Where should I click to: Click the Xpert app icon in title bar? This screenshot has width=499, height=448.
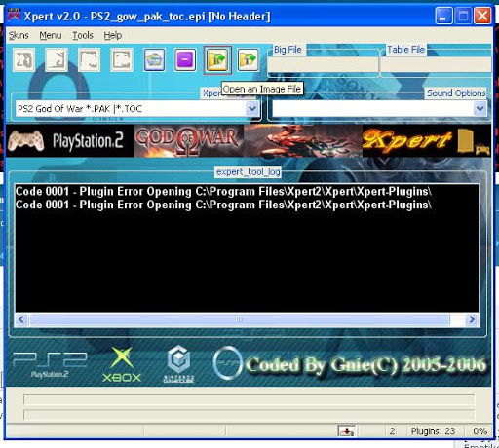[15, 16]
